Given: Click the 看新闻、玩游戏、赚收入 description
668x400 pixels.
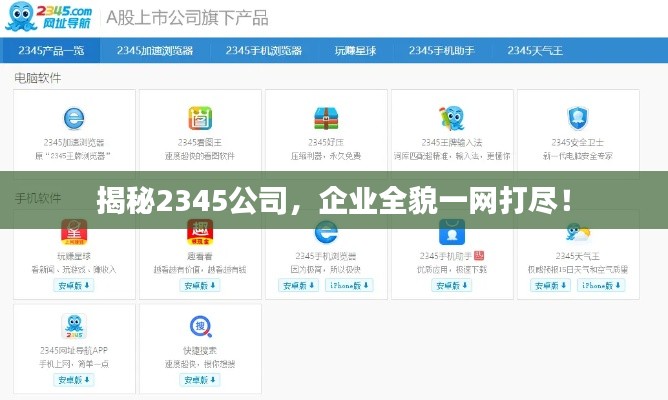Looking at the screenshot, I should point(74,270).
